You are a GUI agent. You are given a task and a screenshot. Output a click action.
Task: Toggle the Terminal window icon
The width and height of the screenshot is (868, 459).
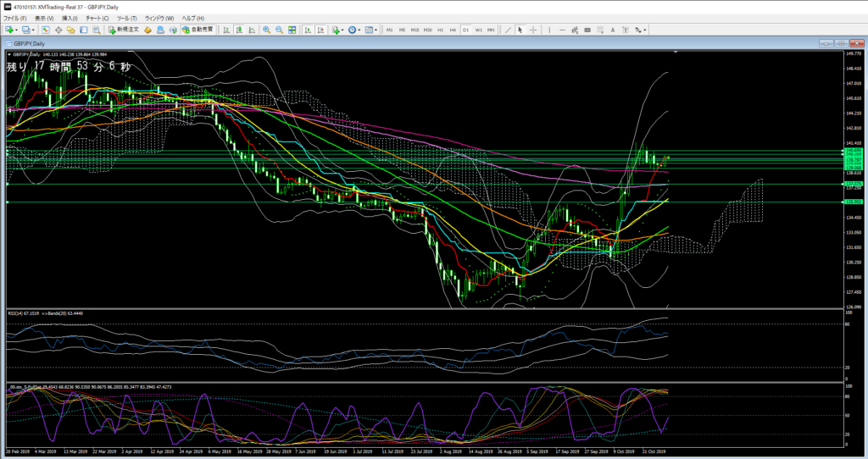click(x=84, y=30)
